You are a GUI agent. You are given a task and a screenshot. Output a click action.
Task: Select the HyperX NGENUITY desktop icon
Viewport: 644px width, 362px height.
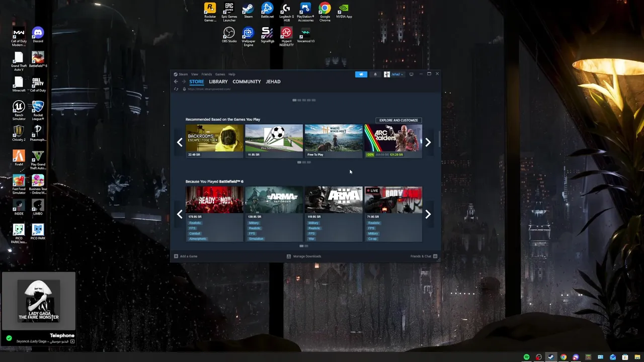286,37
